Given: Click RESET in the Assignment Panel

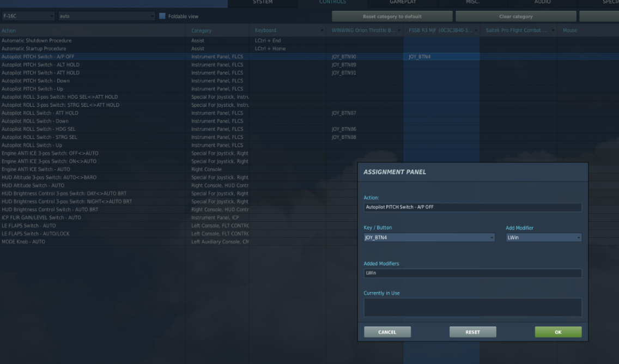Looking at the screenshot, I should tap(472, 332).
